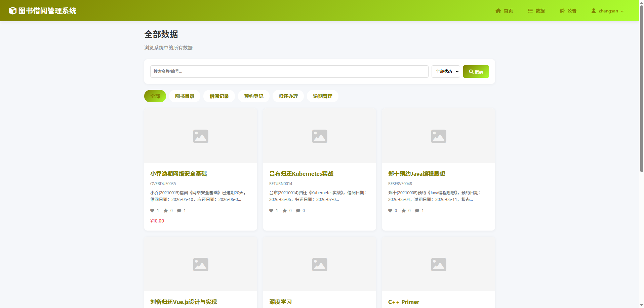Image resolution: width=644 pixels, height=308 pixels.
Task: Click the 全部数据 page heading
Action: pos(161,34)
